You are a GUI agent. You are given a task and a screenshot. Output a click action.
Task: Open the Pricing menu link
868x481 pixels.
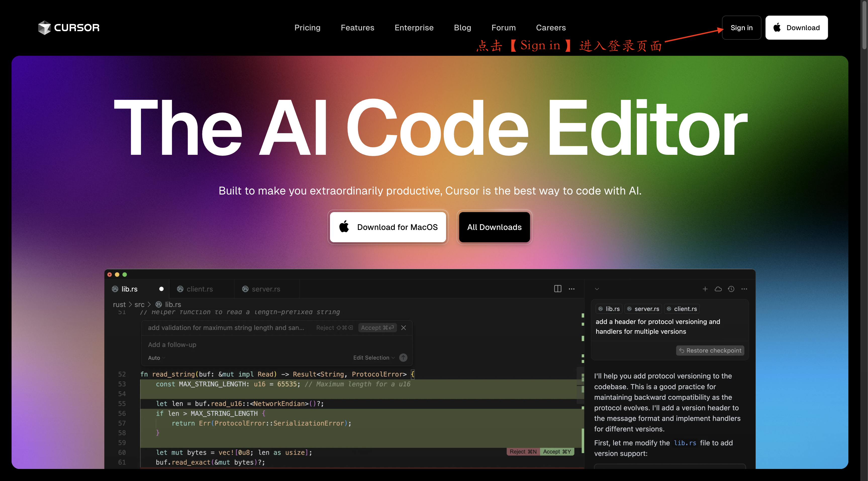(x=307, y=28)
